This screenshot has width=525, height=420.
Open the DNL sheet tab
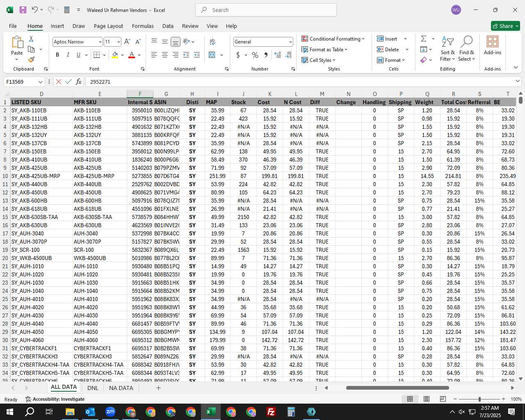(x=93, y=388)
